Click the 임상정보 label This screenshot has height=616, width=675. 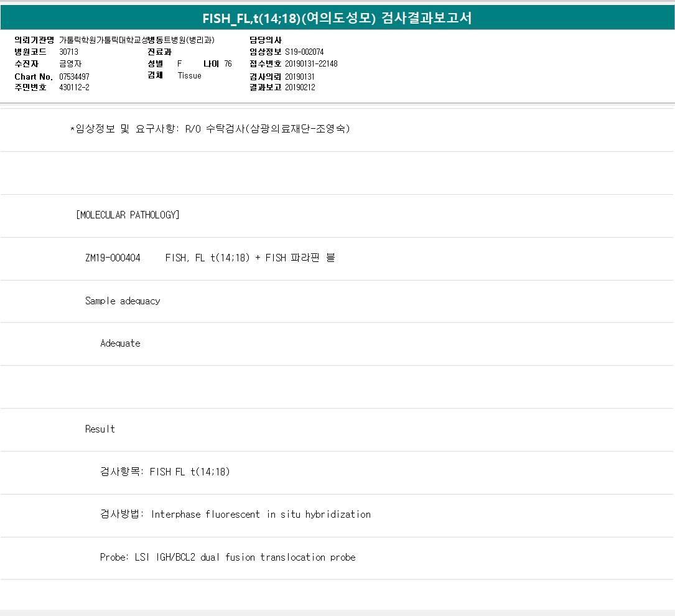[x=266, y=52]
